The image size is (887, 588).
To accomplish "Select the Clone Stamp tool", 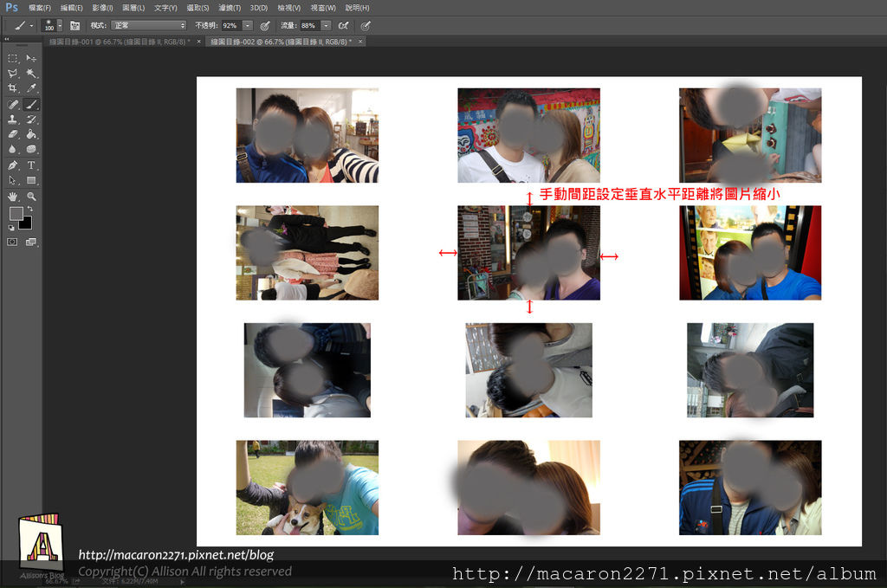I will [x=12, y=120].
